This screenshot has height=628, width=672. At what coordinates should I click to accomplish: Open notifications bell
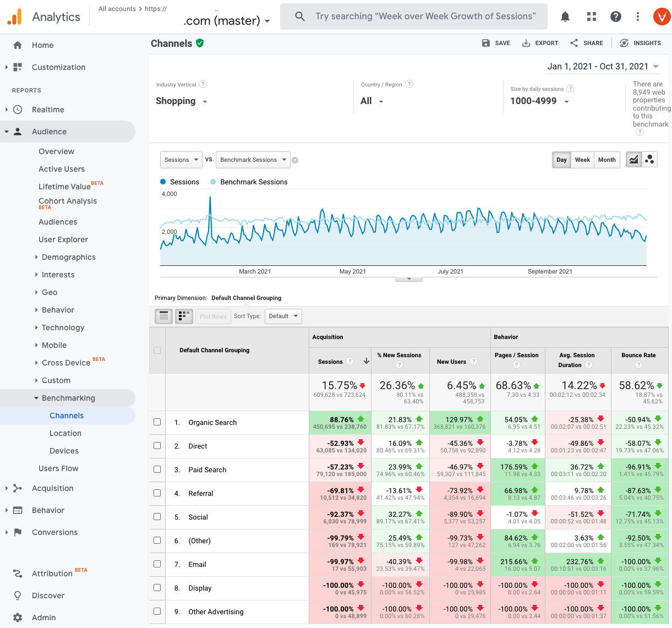tap(565, 17)
